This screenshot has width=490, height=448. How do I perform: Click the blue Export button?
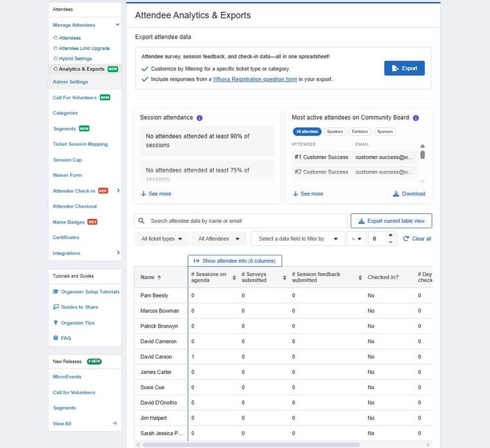click(x=404, y=68)
